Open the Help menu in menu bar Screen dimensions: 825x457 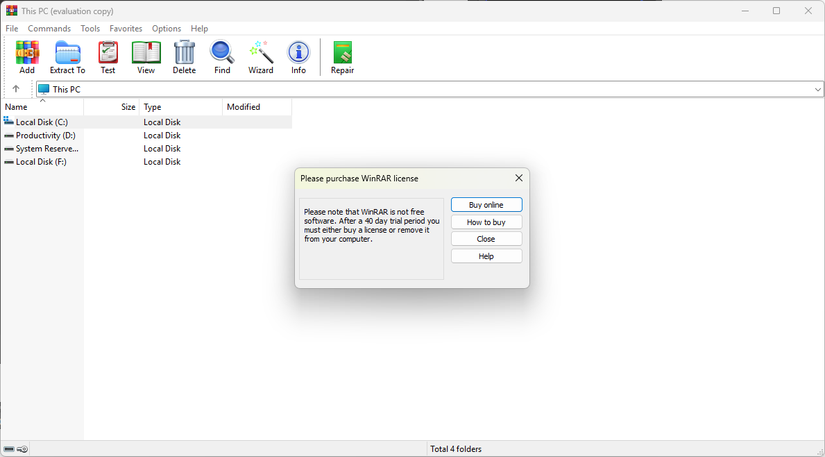click(199, 28)
